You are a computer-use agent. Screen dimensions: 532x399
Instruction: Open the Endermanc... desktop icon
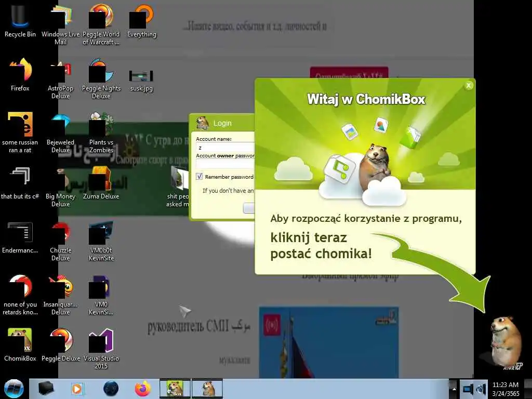20,237
